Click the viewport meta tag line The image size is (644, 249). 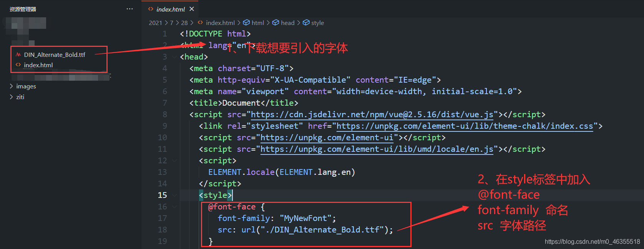click(355, 91)
